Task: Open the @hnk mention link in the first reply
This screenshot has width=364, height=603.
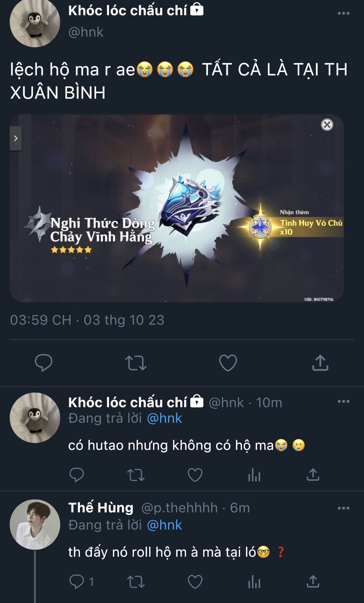Action: (x=164, y=419)
